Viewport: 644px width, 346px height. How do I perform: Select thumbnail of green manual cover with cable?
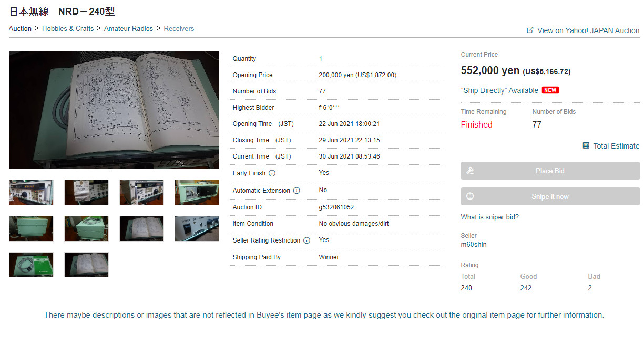pos(31,265)
